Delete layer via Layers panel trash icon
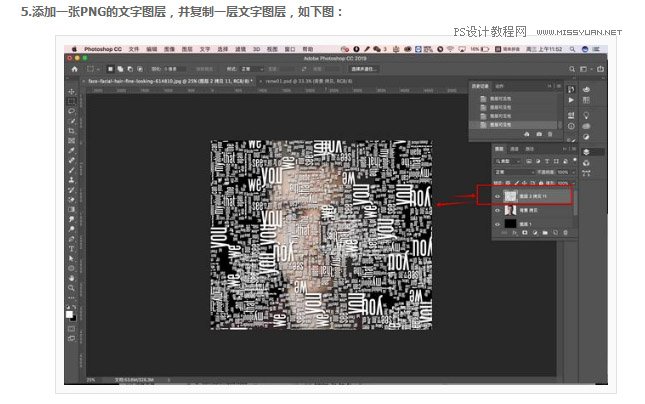The image size is (645, 404). [565, 233]
